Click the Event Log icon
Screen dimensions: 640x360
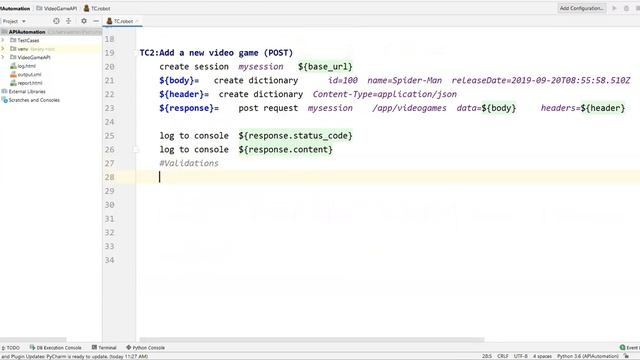click(622, 347)
